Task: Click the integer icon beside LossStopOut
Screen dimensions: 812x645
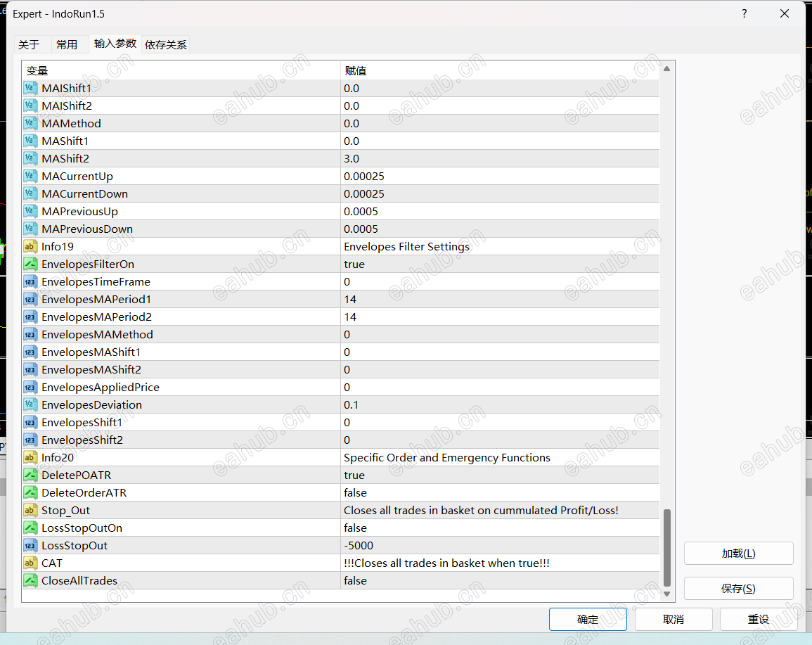Action: pos(30,546)
